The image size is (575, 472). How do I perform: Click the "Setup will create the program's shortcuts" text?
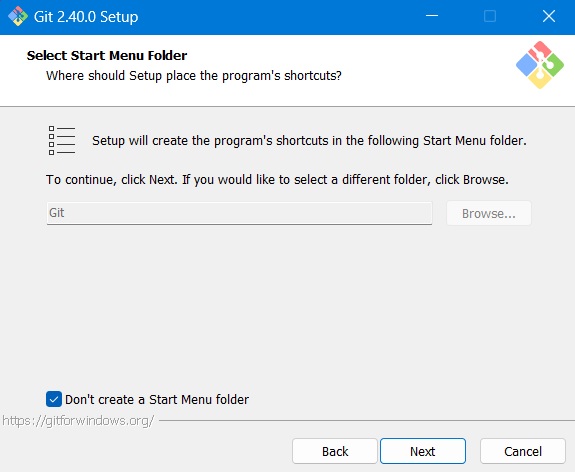(x=309, y=140)
